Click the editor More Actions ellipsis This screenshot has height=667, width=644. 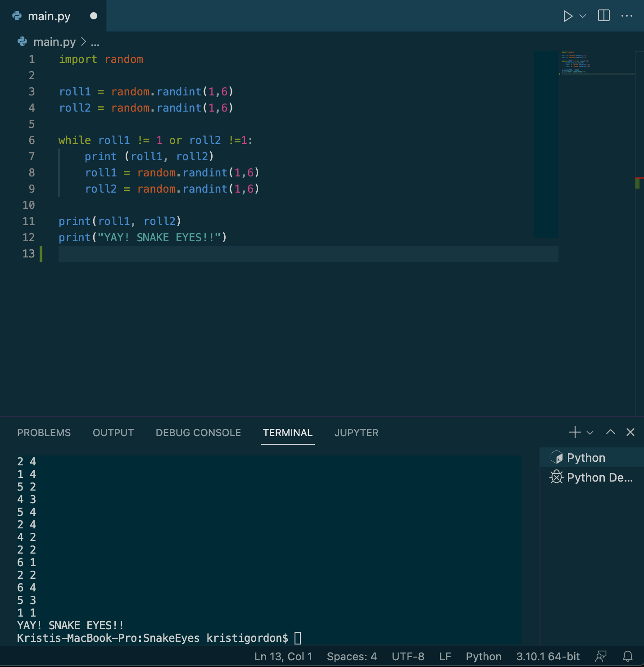[x=628, y=16]
